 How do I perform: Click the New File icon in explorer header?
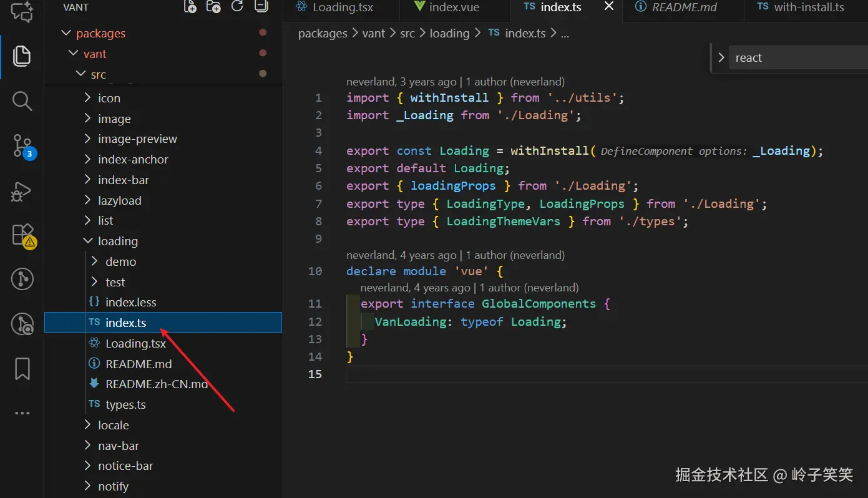(x=190, y=7)
